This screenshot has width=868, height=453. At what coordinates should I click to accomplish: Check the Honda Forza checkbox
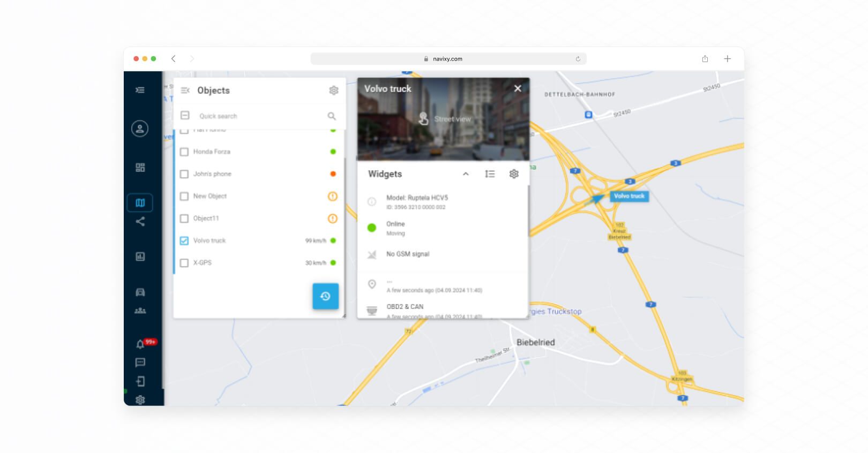point(184,152)
